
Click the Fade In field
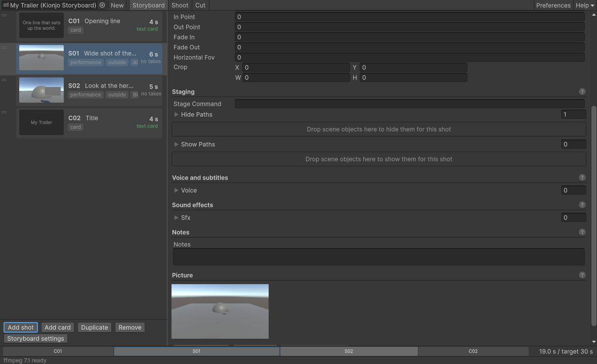click(x=410, y=37)
